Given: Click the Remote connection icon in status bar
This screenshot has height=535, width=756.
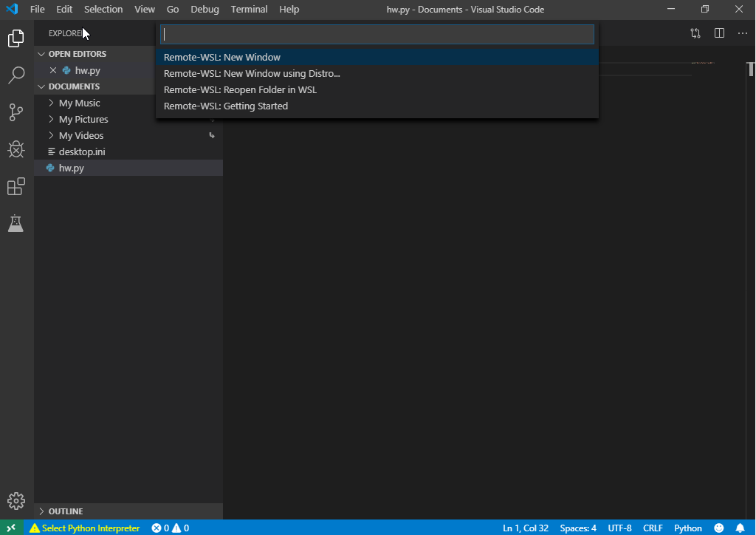Looking at the screenshot, I should click(10, 528).
